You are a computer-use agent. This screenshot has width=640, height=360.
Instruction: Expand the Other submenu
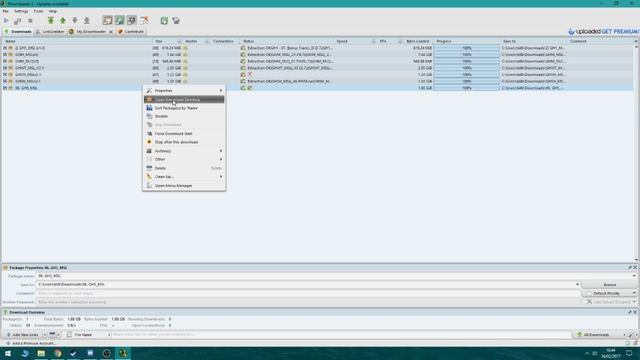pyautogui.click(x=184, y=159)
